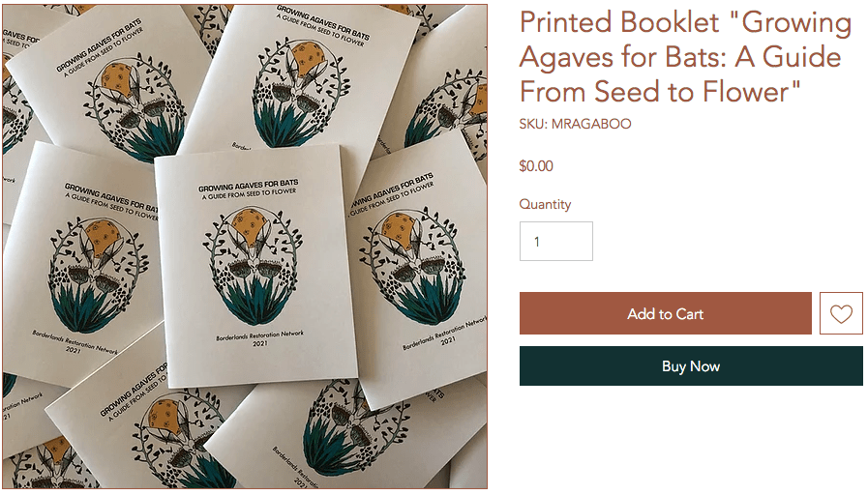Focus the Quantity input field
The image size is (868, 495).
click(555, 241)
